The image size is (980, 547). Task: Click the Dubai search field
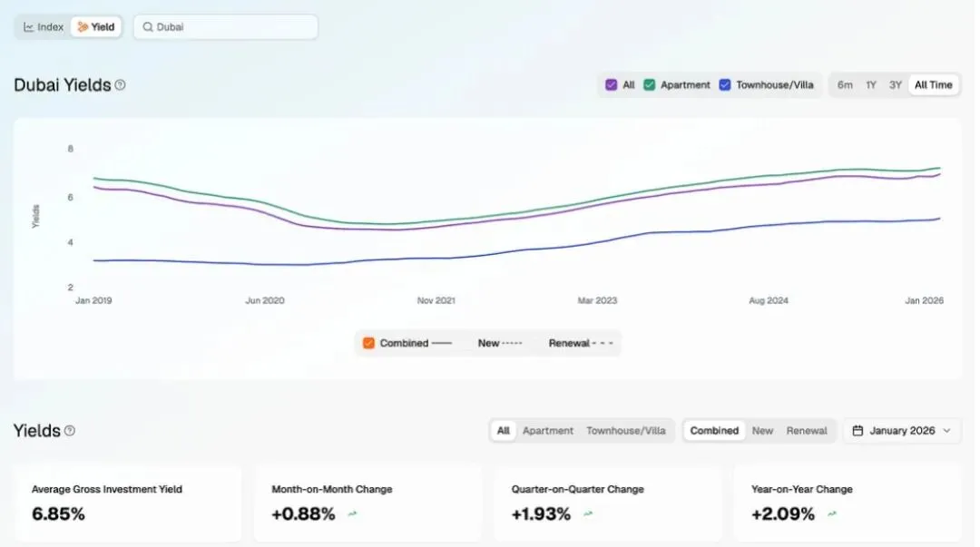226,27
